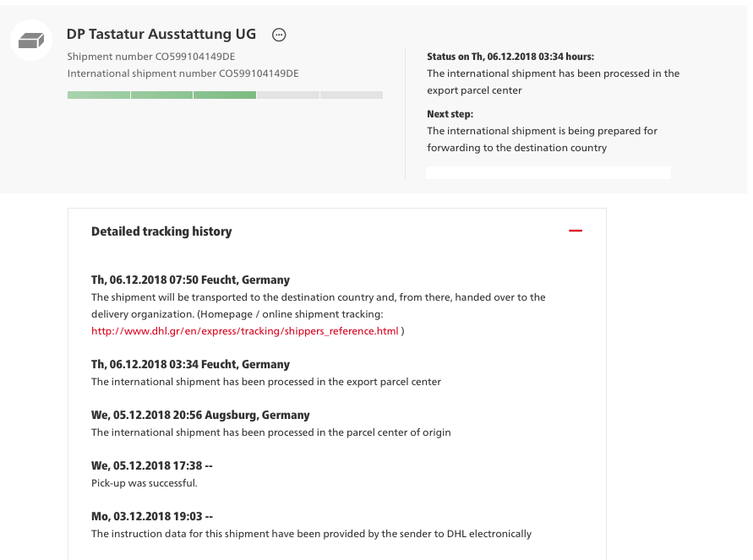Click the Detailed tracking history heading
Viewport: 753px width, 560px height.
click(x=161, y=231)
